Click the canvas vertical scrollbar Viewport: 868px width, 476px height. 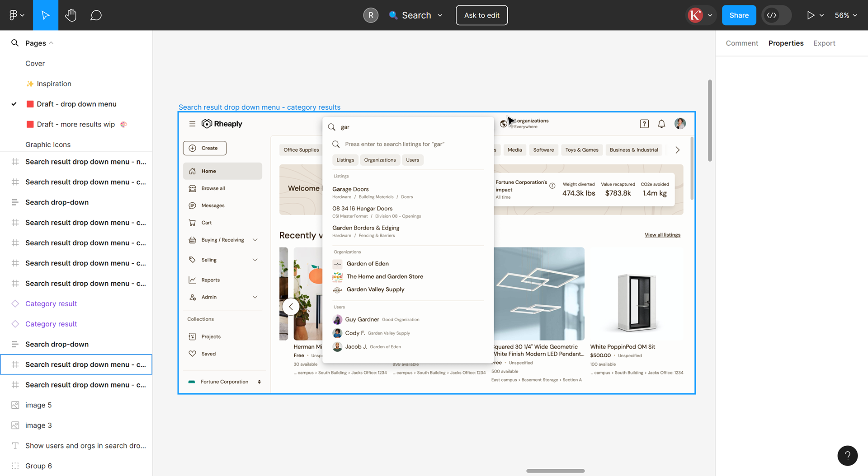(x=710, y=120)
